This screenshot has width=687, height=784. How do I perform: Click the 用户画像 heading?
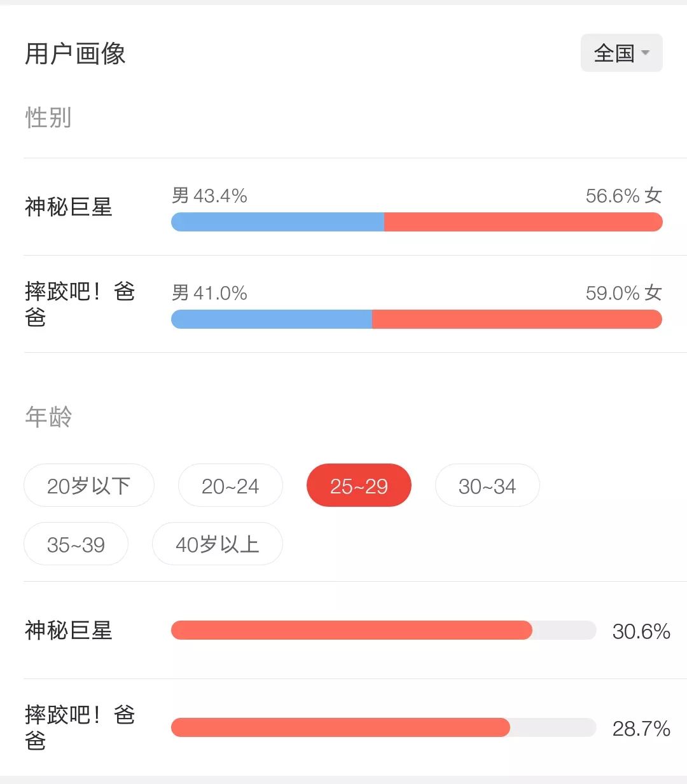coord(75,54)
